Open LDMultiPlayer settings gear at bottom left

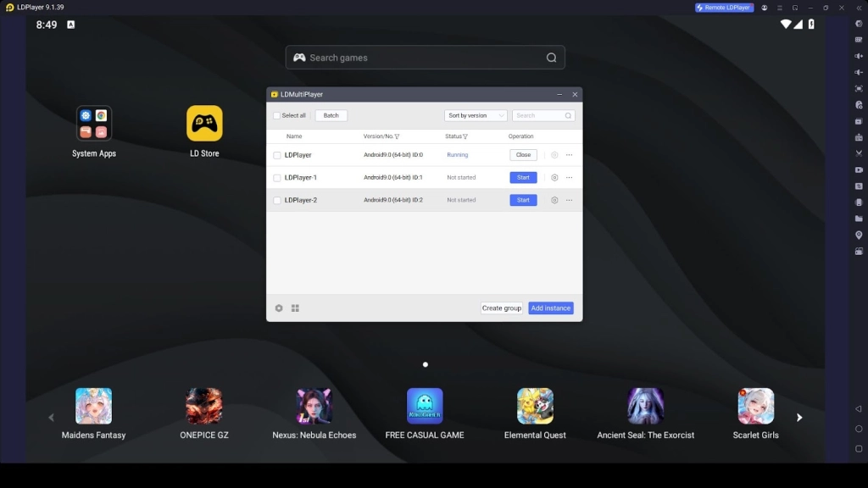tap(279, 308)
